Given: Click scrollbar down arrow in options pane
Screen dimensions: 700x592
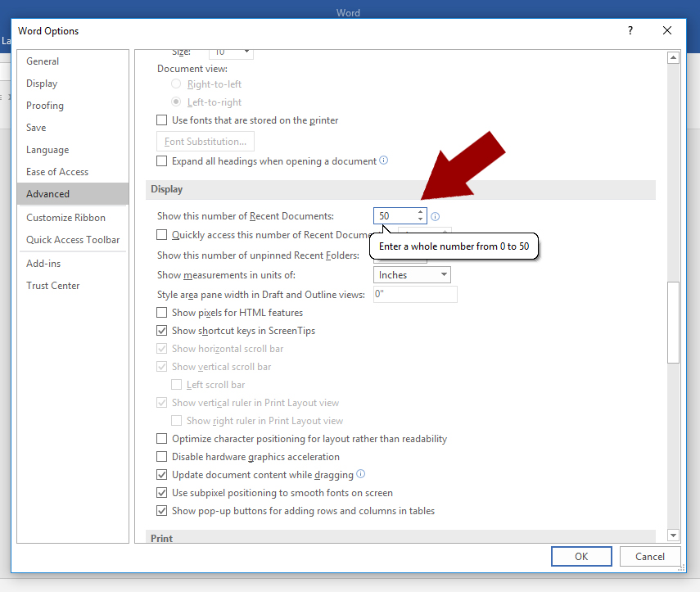Looking at the screenshot, I should pyautogui.click(x=673, y=535).
